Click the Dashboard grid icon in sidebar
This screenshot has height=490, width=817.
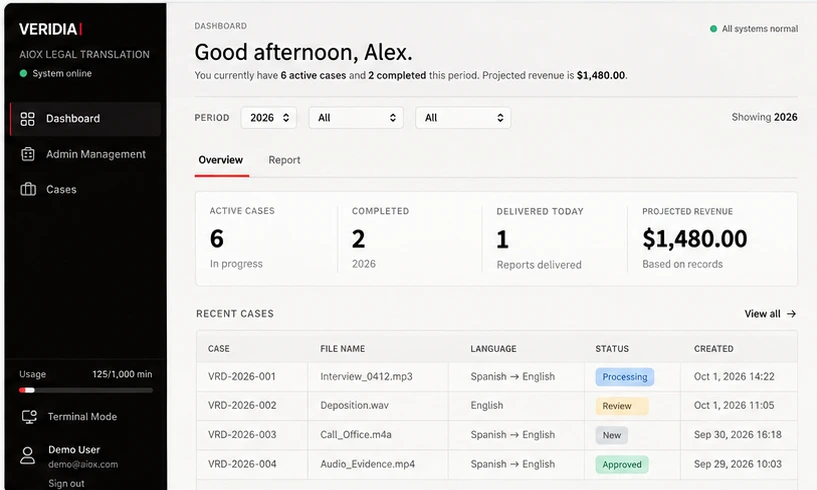(x=28, y=119)
